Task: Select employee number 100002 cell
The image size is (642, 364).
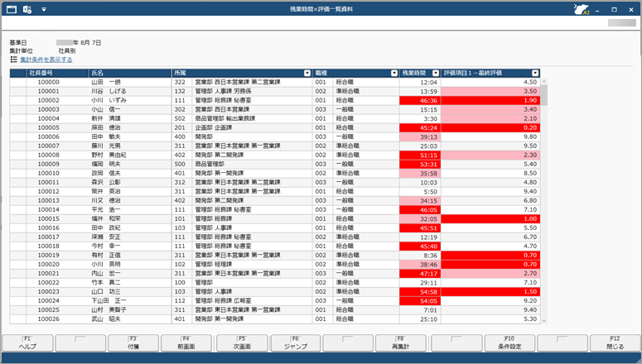Action: (x=57, y=100)
